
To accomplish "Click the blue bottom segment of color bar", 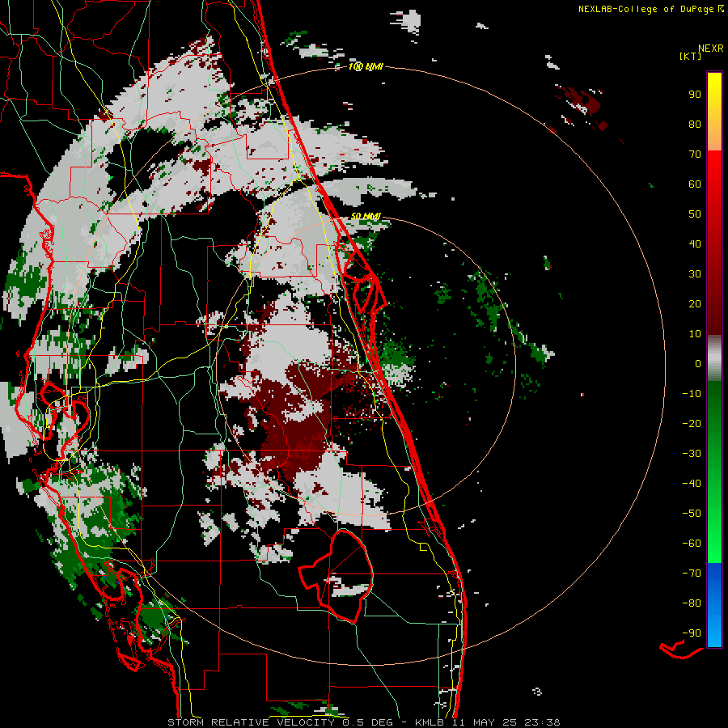I will 714,605.
